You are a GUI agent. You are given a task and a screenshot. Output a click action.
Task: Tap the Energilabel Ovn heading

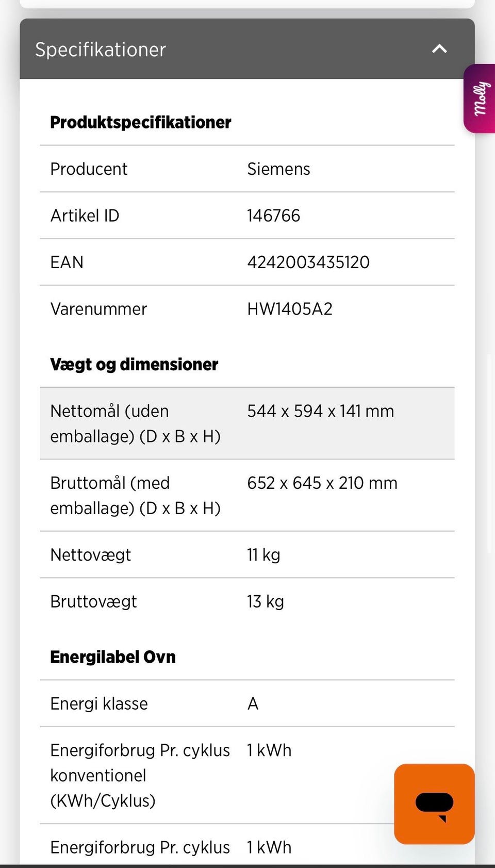[113, 657]
